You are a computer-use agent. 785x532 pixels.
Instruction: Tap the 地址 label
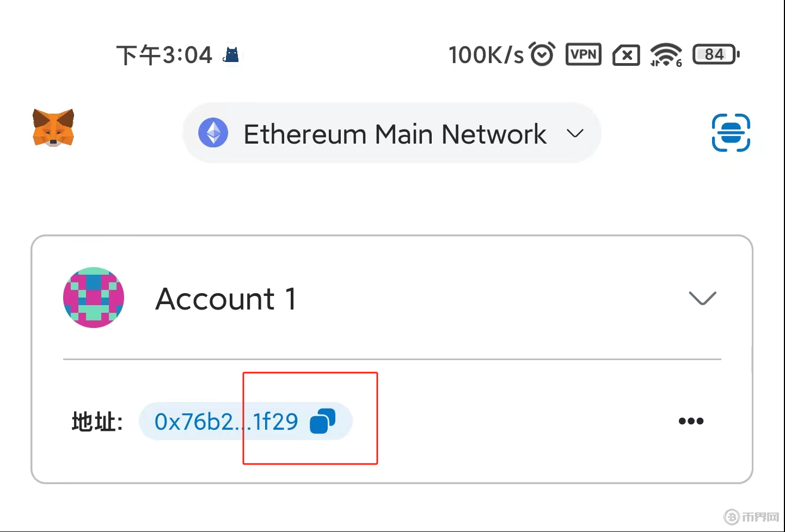pyautogui.click(x=97, y=422)
